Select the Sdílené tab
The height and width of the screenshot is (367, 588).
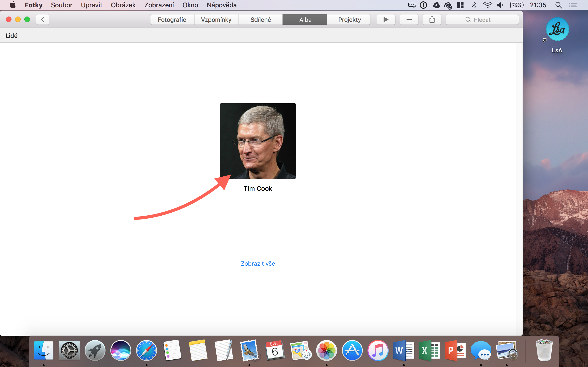[x=260, y=20]
